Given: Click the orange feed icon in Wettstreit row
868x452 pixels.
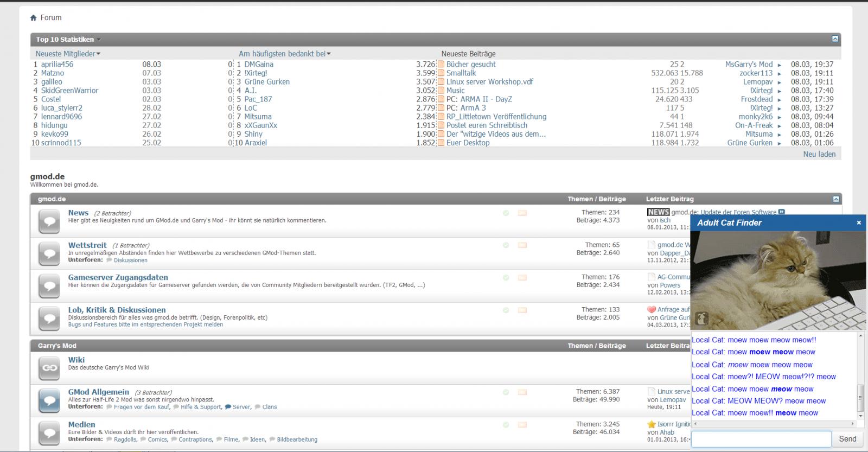Looking at the screenshot, I should click(x=522, y=245).
